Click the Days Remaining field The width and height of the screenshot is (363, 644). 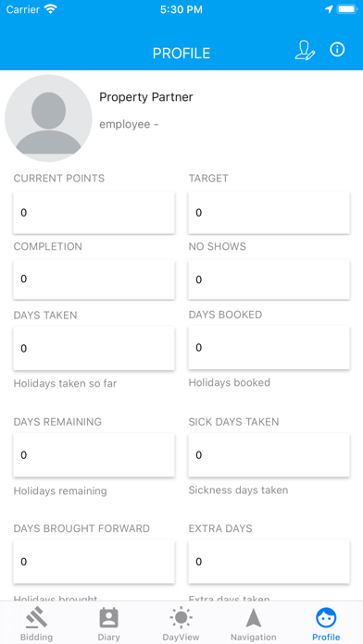(94, 455)
